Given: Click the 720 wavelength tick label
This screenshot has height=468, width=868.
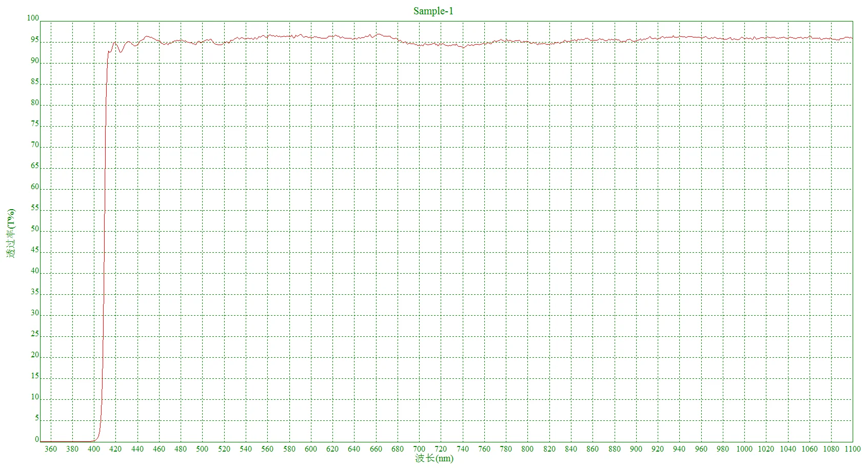Looking at the screenshot, I should coord(441,449).
